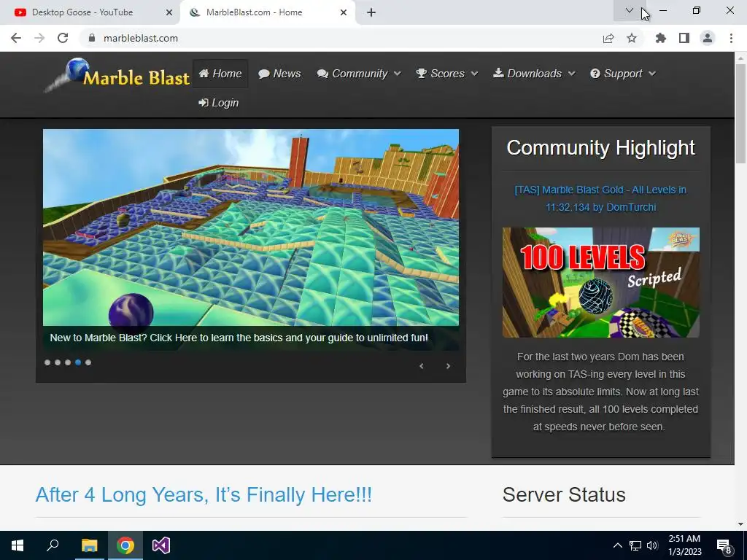Expand the Downloads dropdown menu
Screen dimensions: 747x560
(x=535, y=74)
